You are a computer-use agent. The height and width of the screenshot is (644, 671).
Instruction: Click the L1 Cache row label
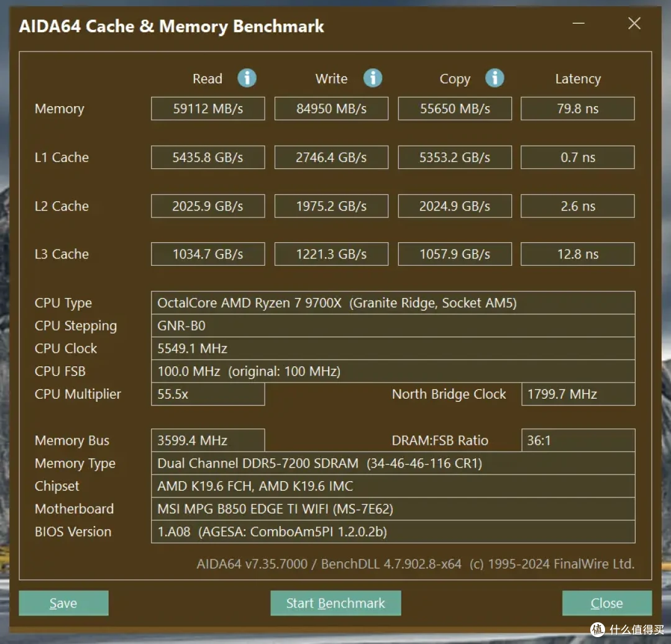tap(62, 157)
